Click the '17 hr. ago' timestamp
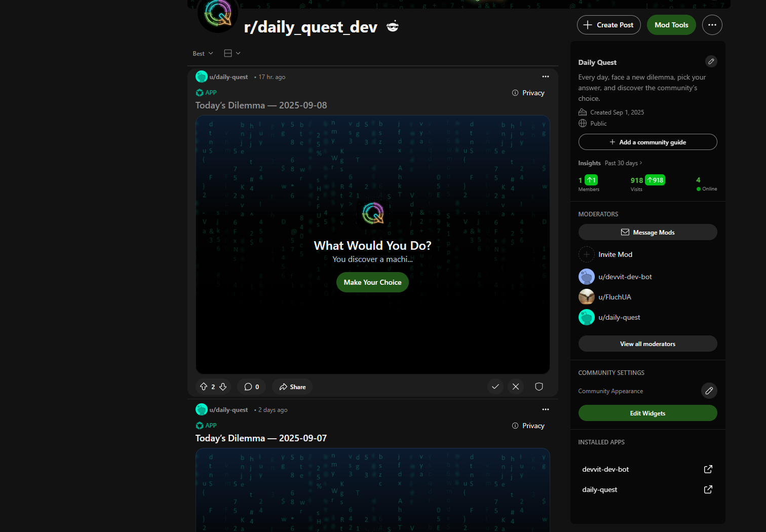The image size is (766, 532). (x=272, y=77)
